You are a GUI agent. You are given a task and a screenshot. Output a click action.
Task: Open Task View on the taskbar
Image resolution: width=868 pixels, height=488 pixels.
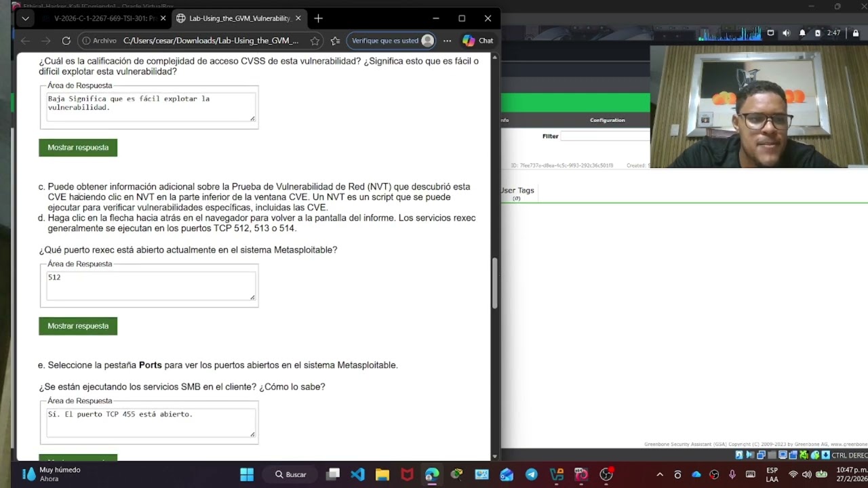pos(332,474)
